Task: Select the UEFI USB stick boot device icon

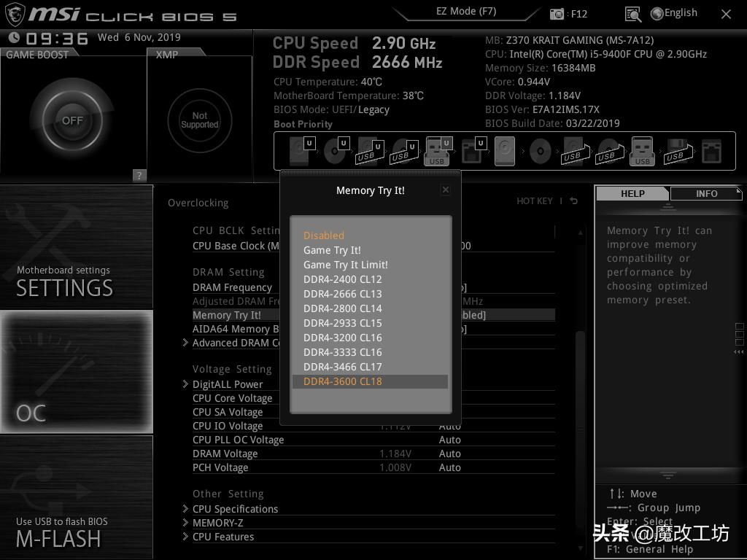Action: (437, 151)
